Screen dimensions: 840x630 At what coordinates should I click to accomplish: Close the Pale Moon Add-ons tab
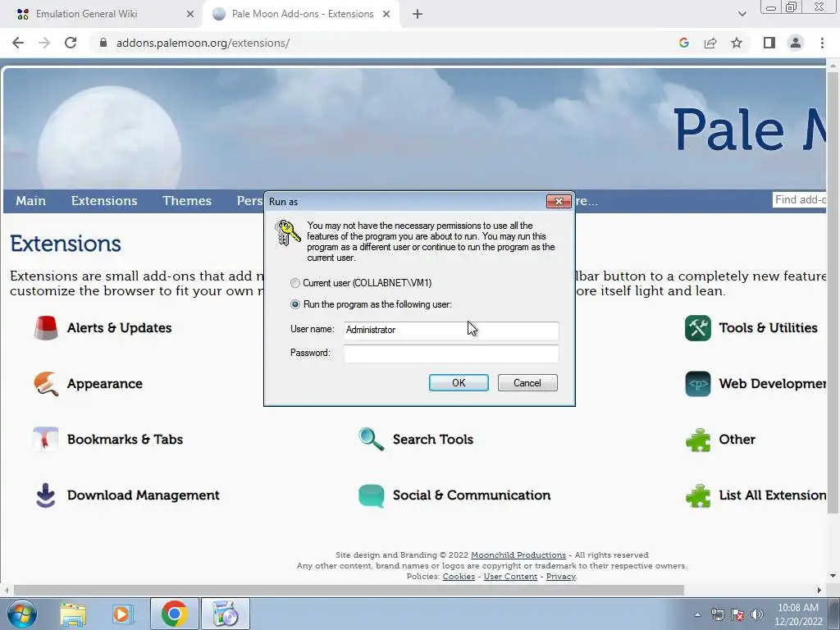click(x=386, y=14)
